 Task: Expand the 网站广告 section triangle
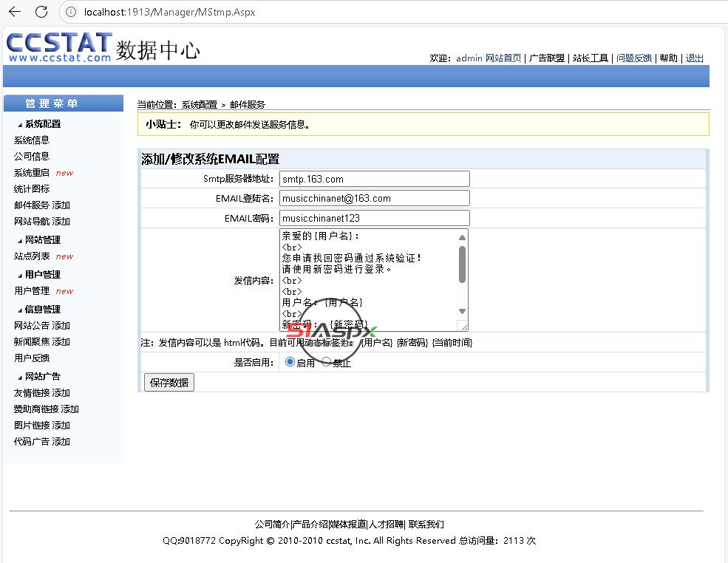(x=20, y=378)
